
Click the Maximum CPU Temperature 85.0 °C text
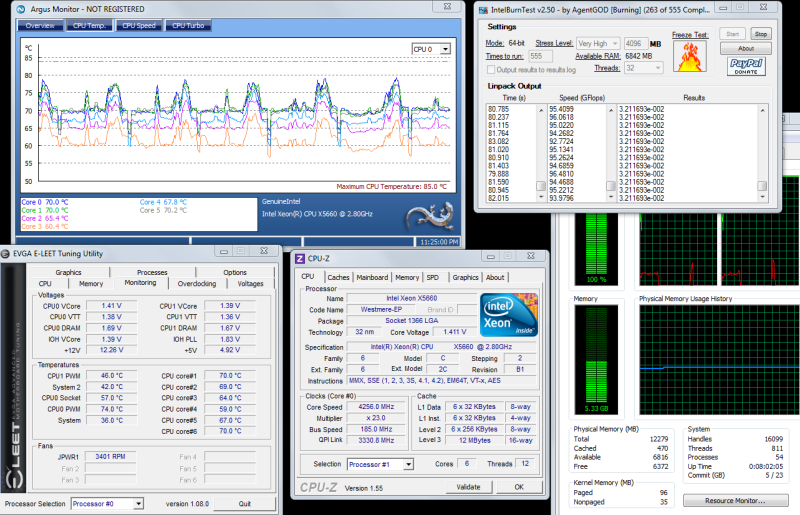pos(391,187)
